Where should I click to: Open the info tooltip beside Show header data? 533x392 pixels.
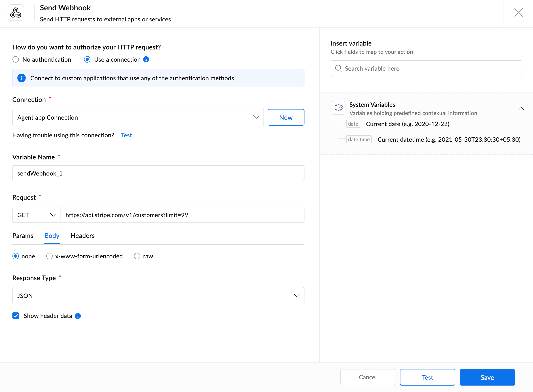(x=78, y=316)
